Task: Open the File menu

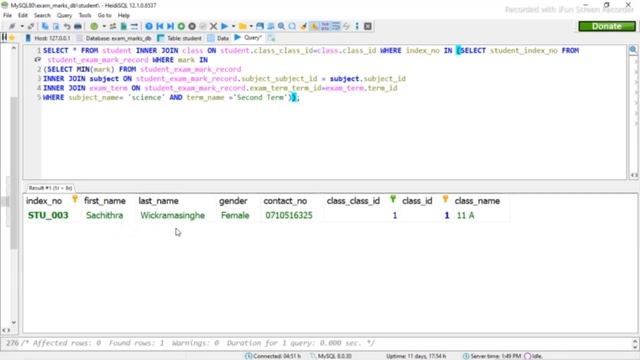Action: pos(7,15)
